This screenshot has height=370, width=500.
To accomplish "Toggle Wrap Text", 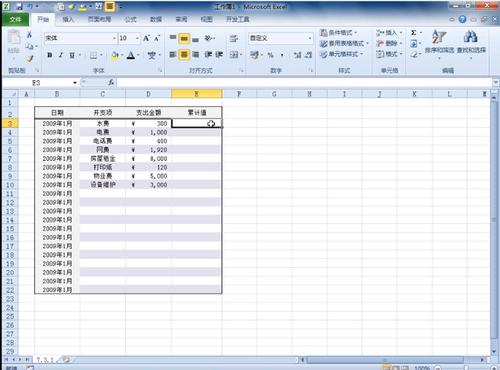I will click(234, 38).
